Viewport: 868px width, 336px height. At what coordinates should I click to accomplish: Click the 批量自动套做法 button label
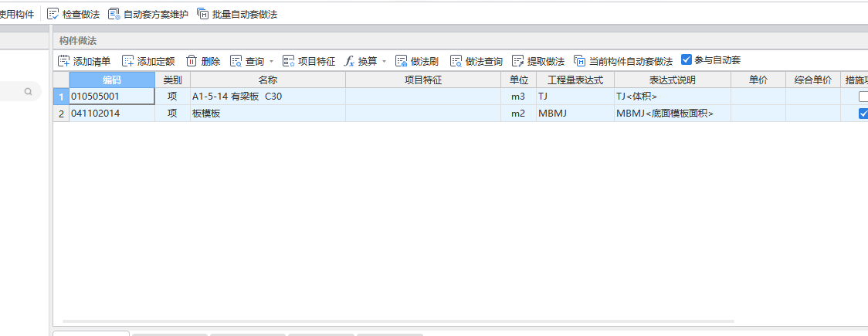(x=245, y=15)
